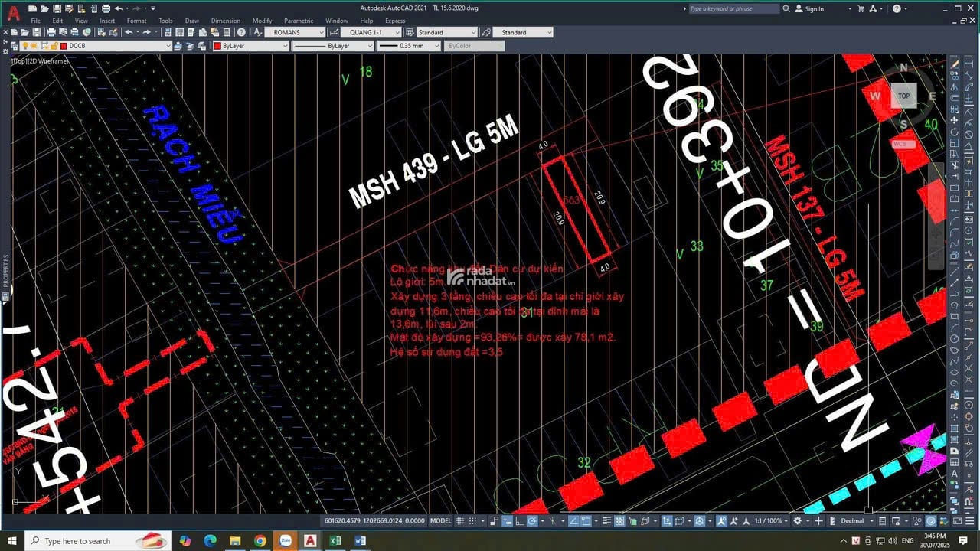
Task: Click the Plot (print) icon in the toolbar
Action: [x=51, y=33]
